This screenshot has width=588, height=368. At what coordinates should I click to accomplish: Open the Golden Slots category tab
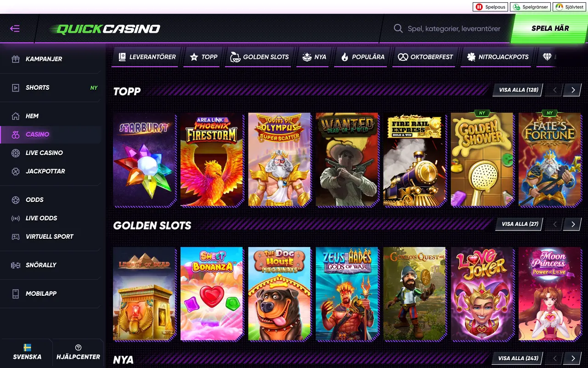tap(260, 57)
